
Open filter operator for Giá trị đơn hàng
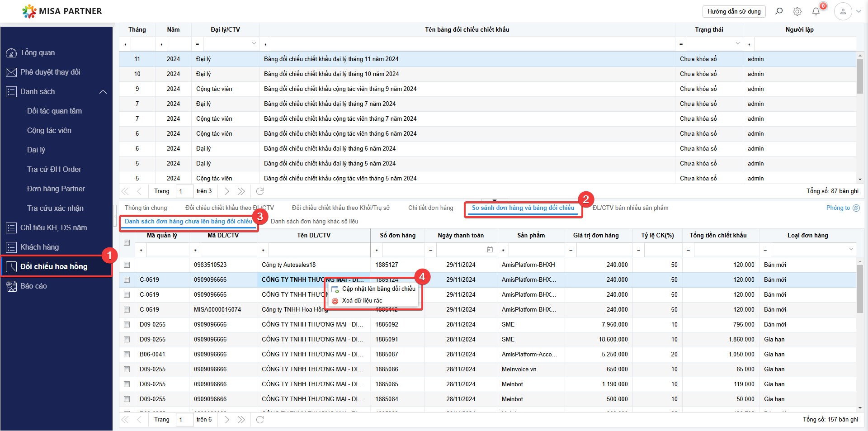pyautogui.click(x=571, y=250)
